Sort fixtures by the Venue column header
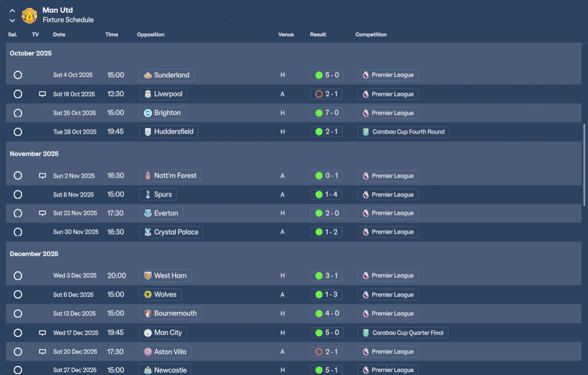 [x=286, y=34]
